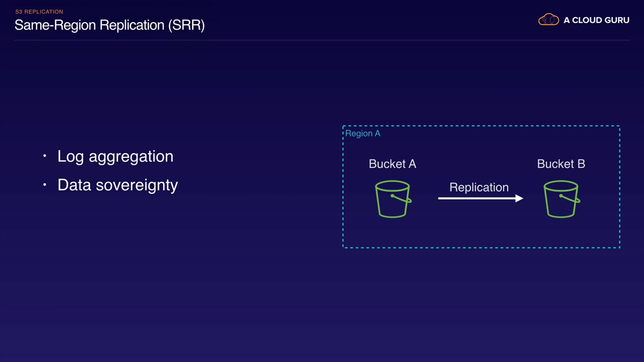Click the bullet dot before Data sovereignty
644x362 pixels.
tap(45, 185)
